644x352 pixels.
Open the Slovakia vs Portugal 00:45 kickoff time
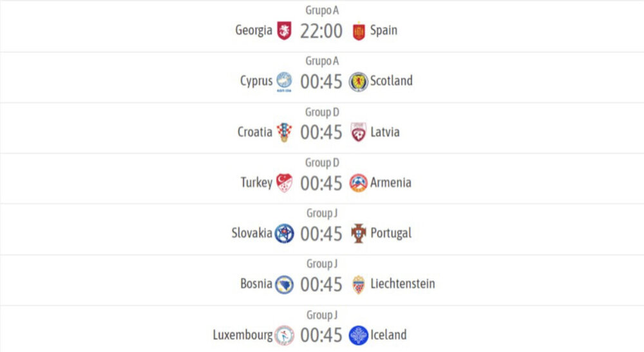pos(321,234)
